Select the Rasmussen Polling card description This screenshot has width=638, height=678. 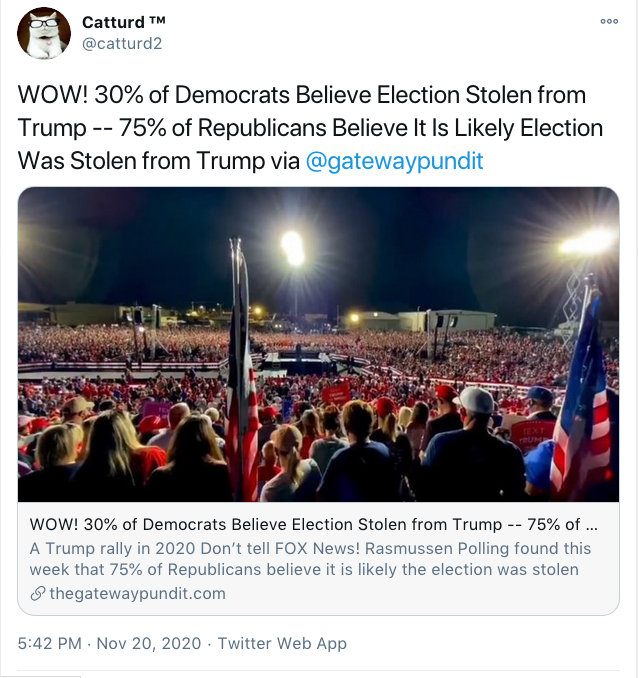click(x=310, y=559)
